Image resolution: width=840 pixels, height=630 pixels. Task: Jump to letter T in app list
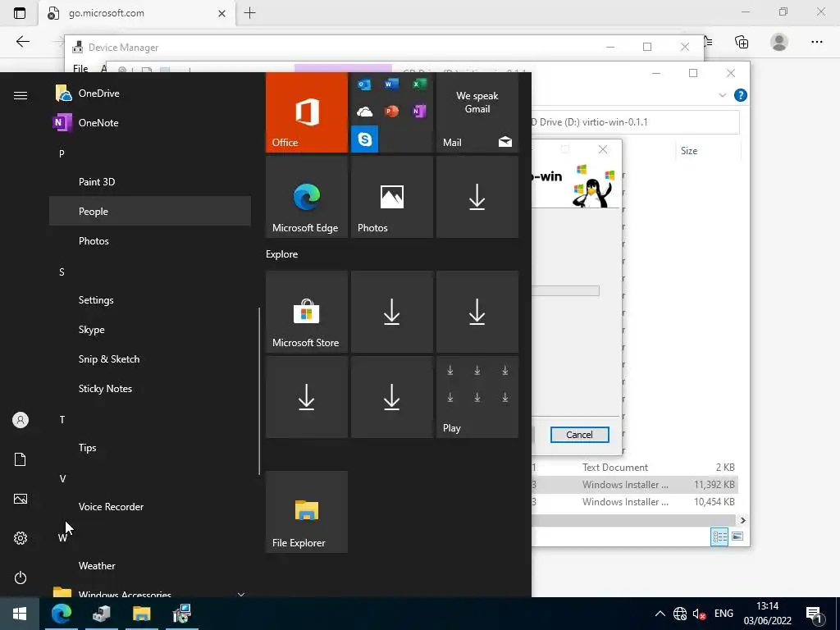click(62, 419)
